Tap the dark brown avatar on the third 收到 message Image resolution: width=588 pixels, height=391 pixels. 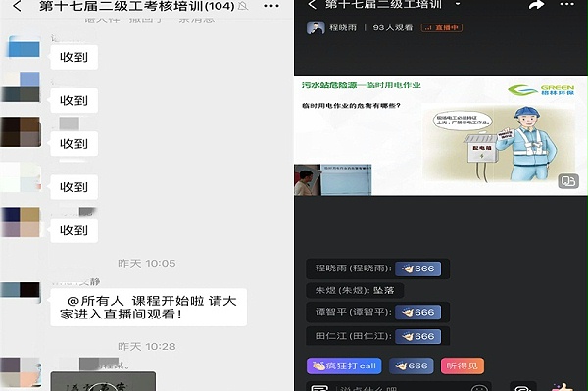coord(21,131)
